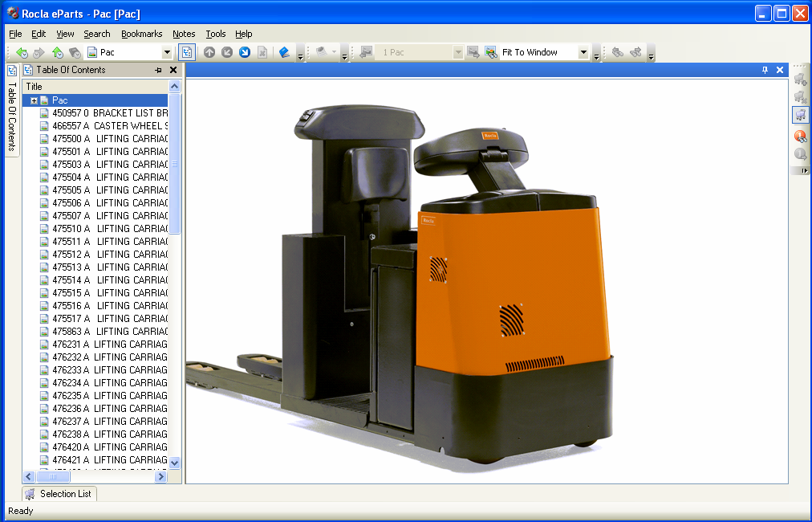Image resolution: width=812 pixels, height=522 pixels.
Task: Click the blue circular next page arrow
Action: point(245,52)
